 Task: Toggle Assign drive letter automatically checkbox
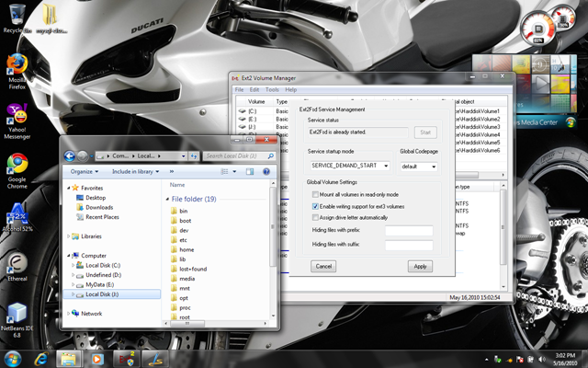coord(315,217)
